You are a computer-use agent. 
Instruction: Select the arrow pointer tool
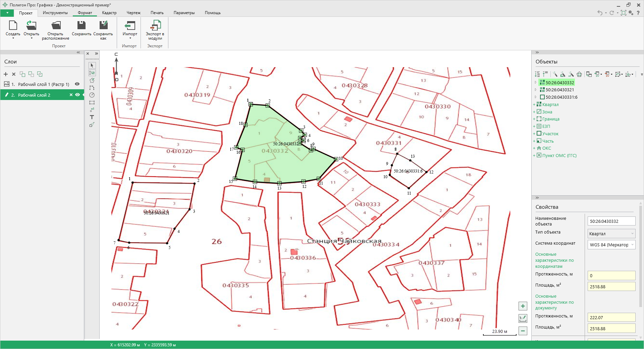coord(92,65)
